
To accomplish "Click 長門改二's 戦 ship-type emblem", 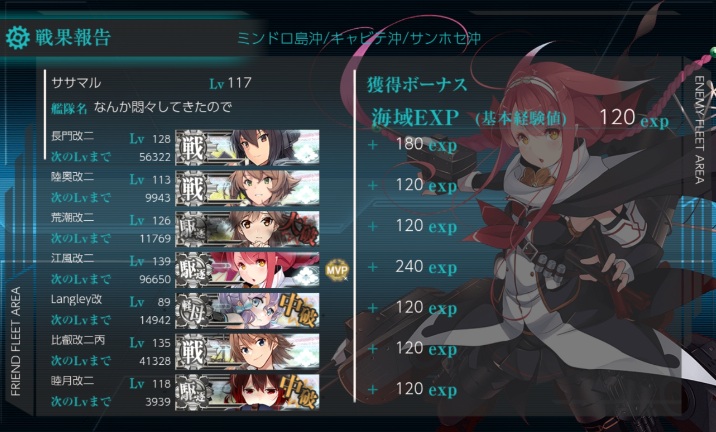I will tap(191, 148).
